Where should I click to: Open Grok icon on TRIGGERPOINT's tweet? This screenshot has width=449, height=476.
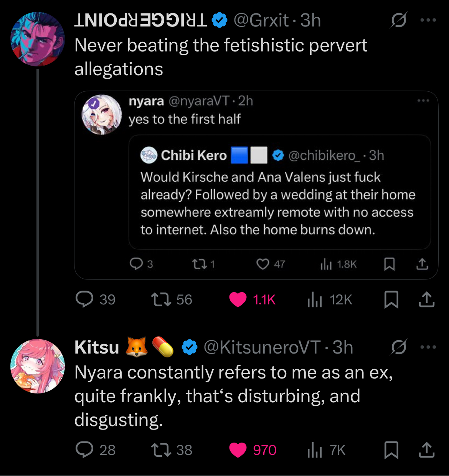pyautogui.click(x=398, y=20)
